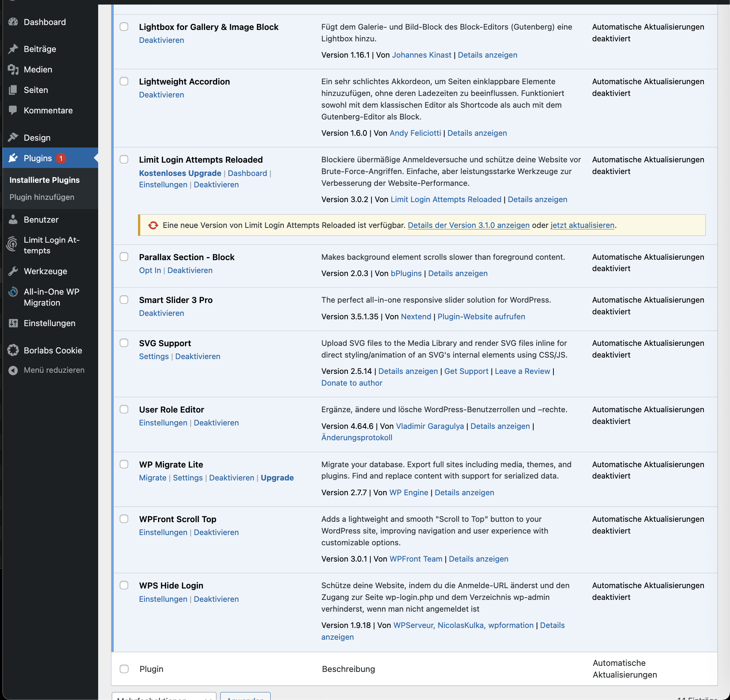Click the Limit Login Attempts fingerprint icon
Viewport: 730px width, 700px height.
pyautogui.click(x=13, y=244)
